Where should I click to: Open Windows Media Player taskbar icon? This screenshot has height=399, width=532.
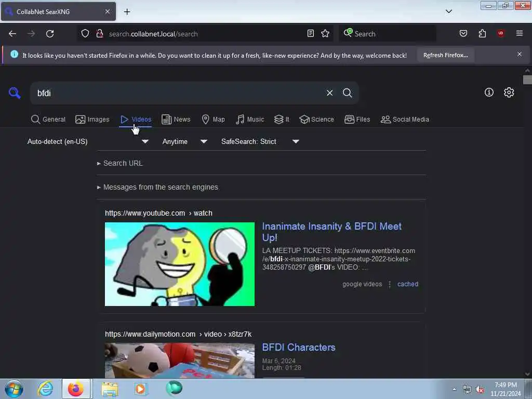tap(140, 389)
